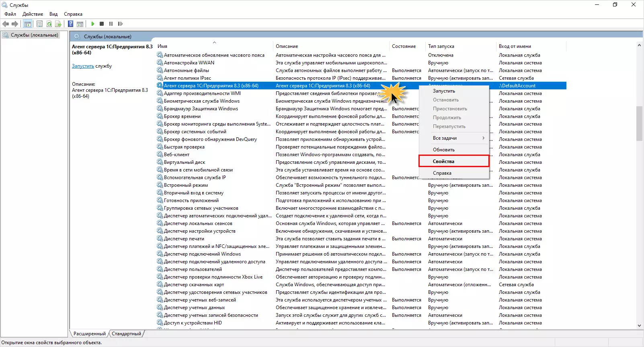This screenshot has width=644, height=347.
Task: Click the gear icon of Брокер времени
Action: 160,116
